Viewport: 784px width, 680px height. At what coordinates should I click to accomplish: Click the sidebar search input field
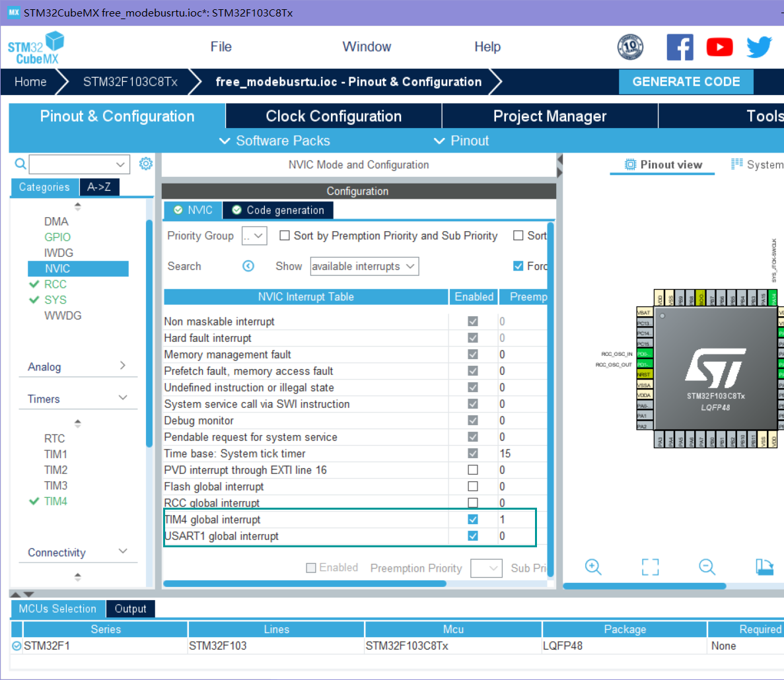point(72,164)
